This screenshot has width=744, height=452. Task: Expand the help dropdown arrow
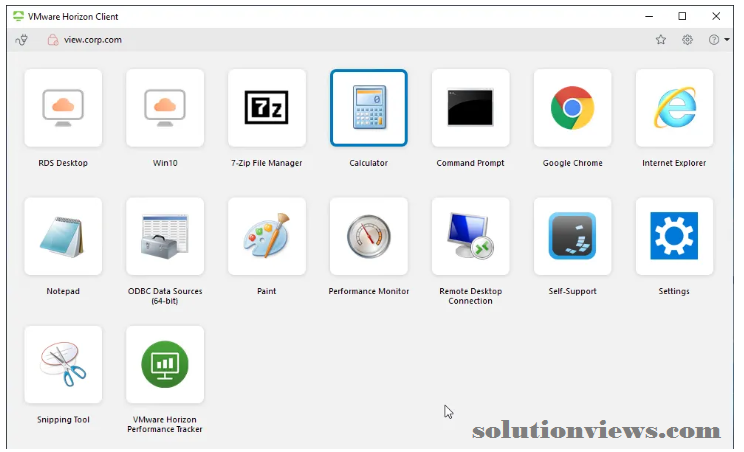pos(727,40)
